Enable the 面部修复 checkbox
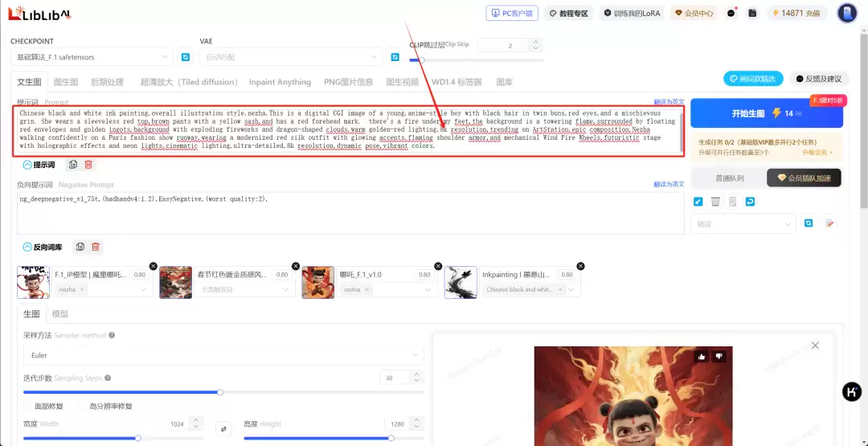Screen dimensions: 868x446 27,406
